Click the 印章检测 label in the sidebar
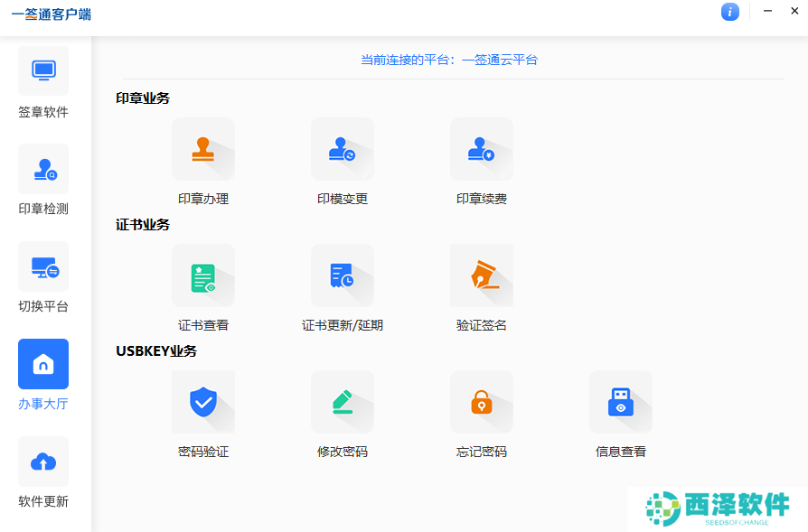This screenshot has height=532, width=808. point(43,209)
